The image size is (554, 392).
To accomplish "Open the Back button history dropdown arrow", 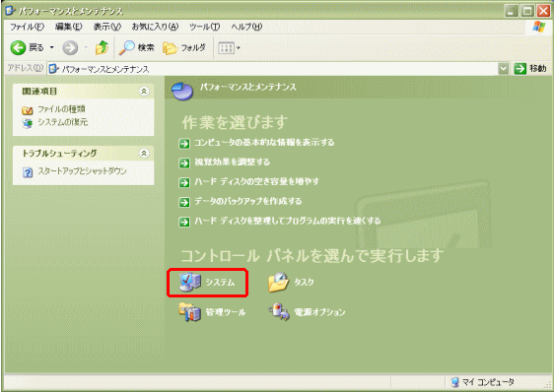I will tap(51, 47).
